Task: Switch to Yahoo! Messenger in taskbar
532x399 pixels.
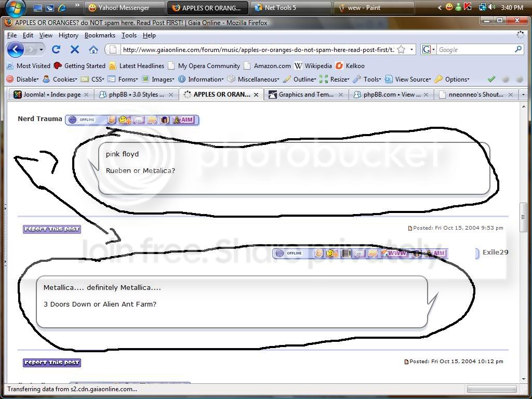Action: tap(123, 8)
